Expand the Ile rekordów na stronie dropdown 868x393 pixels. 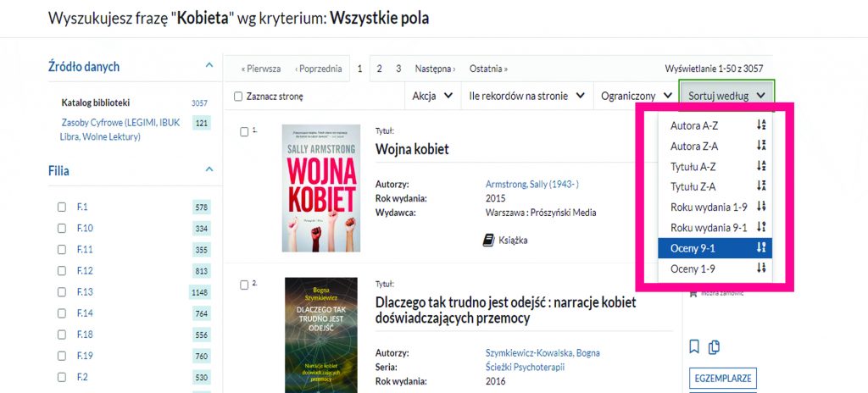(x=526, y=97)
